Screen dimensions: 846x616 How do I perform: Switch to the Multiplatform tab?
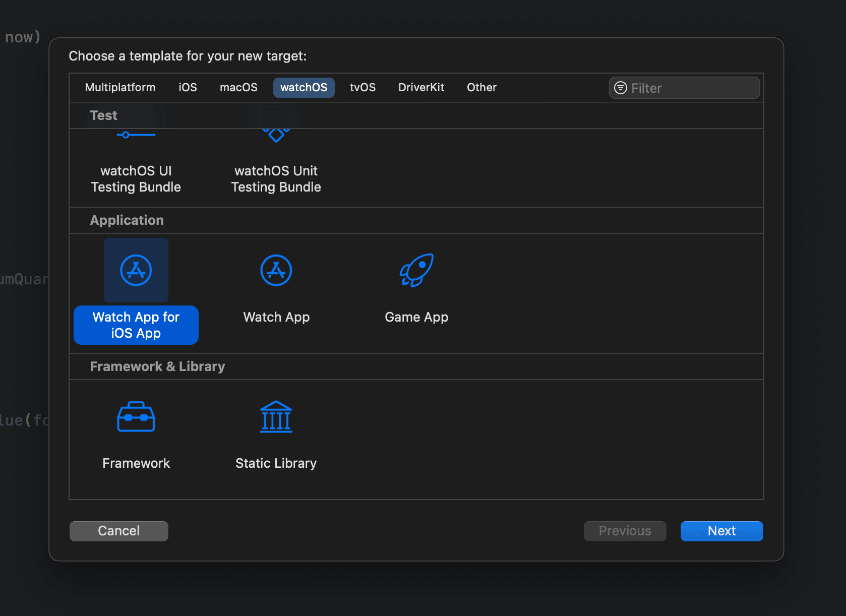pos(120,88)
